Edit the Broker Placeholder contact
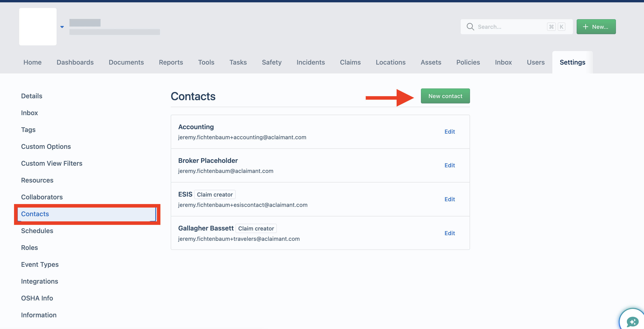 tap(449, 165)
